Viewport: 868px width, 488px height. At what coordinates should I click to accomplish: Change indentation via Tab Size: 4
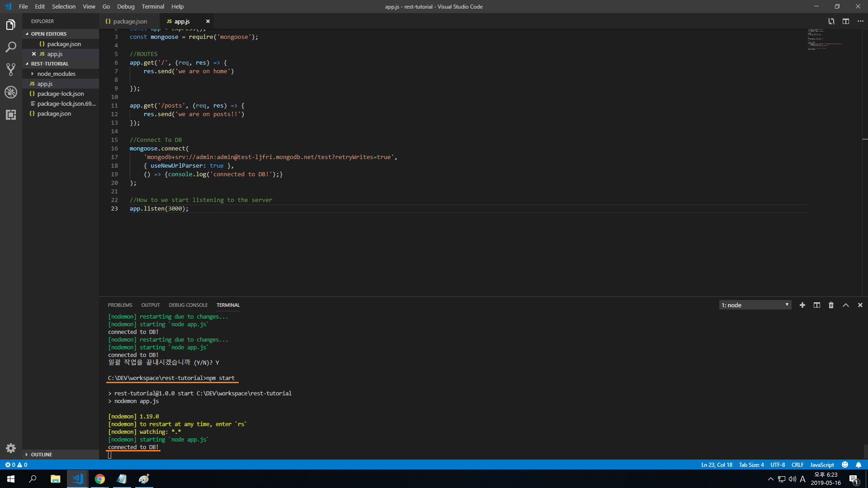click(751, 465)
